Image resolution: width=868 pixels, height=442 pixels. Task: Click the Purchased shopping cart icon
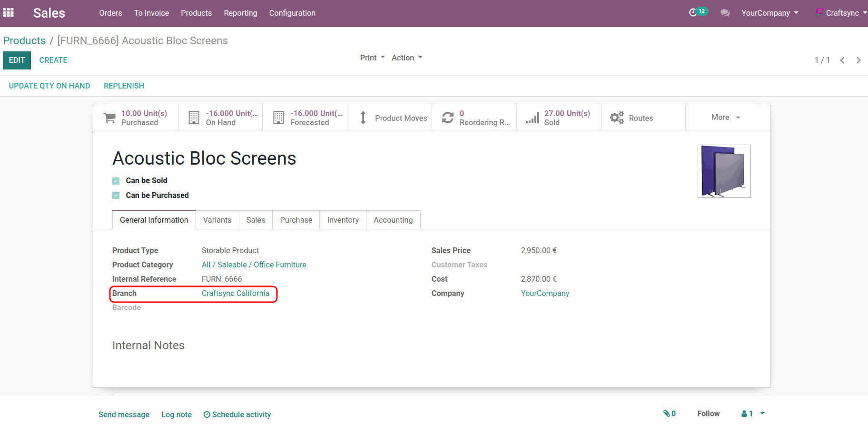pos(109,118)
